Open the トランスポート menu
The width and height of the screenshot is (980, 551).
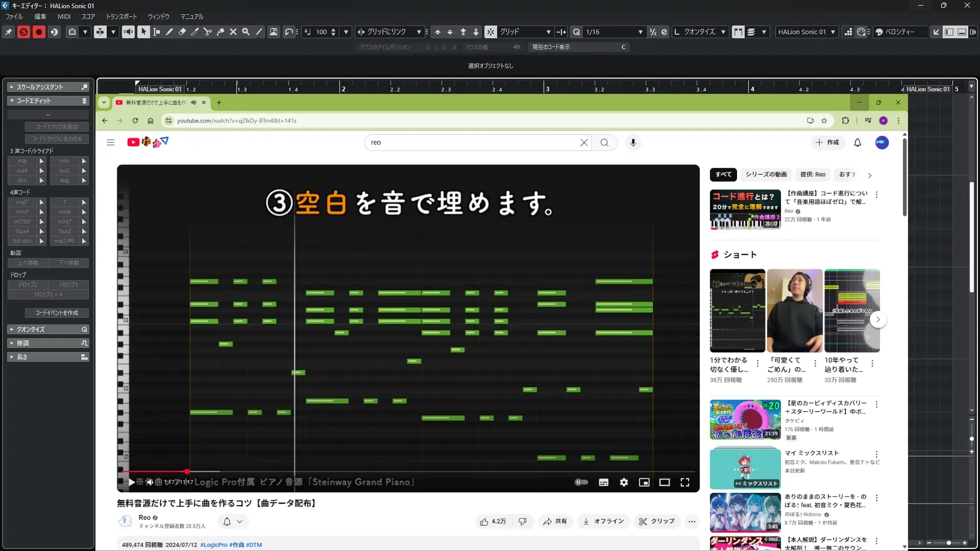121,16
